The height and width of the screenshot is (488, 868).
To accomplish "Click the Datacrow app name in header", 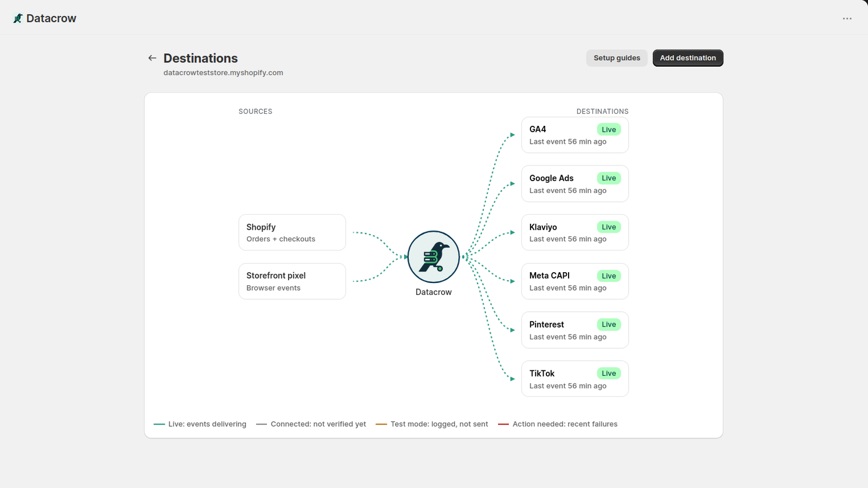I will point(52,18).
